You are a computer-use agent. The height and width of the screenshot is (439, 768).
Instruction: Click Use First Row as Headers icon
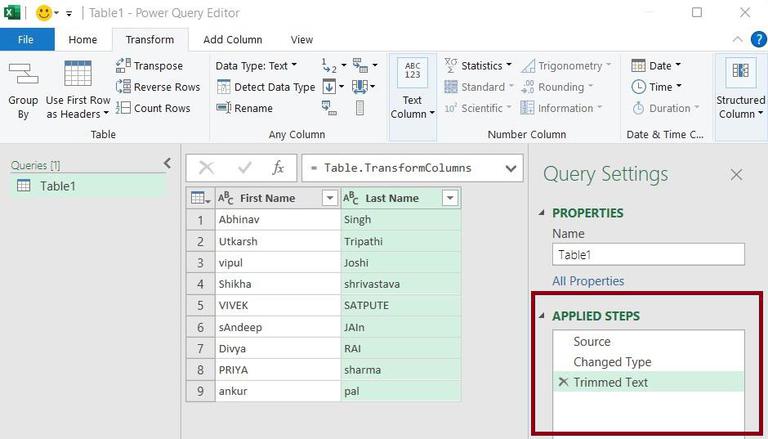pos(78,73)
